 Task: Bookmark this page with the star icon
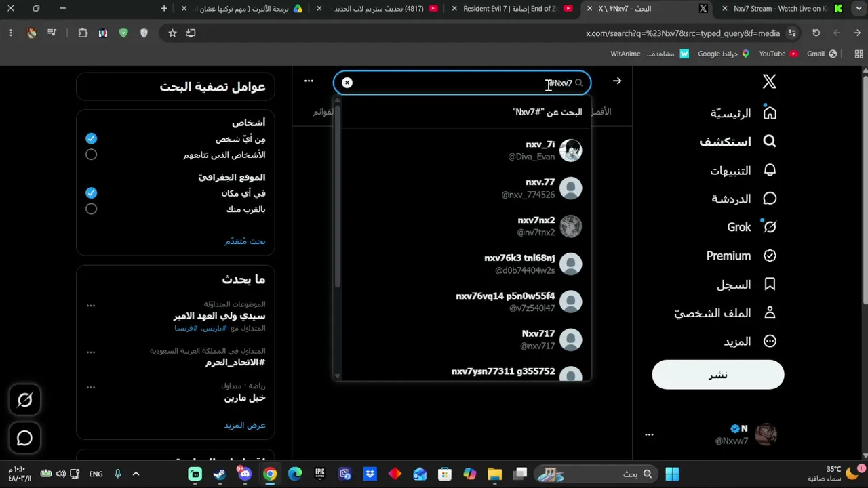click(x=172, y=33)
